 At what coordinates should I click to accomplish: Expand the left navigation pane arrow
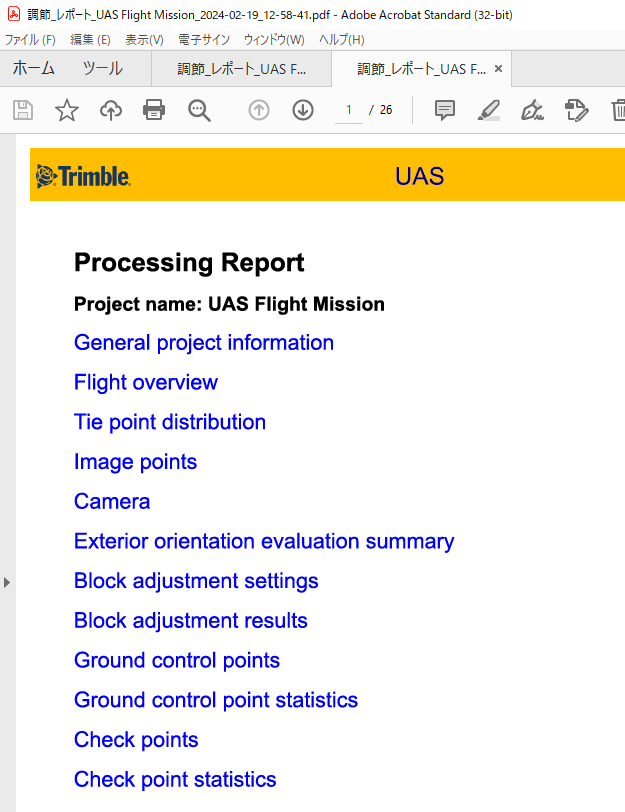(x=7, y=582)
